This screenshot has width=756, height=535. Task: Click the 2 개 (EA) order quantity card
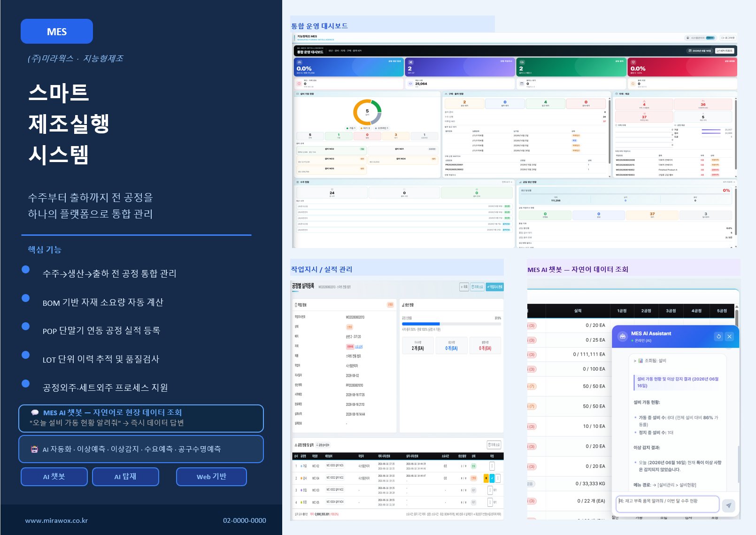(x=417, y=346)
